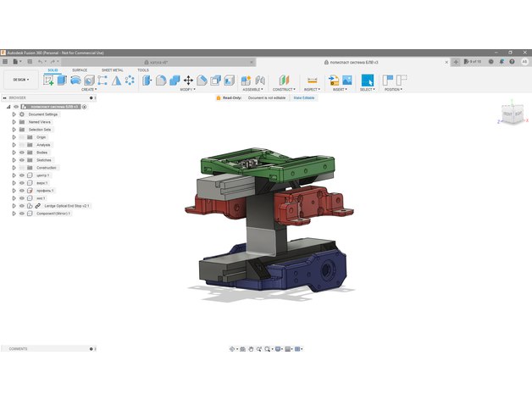Select the Scale tool in Modify
The image size is (532, 400).
pyautogui.click(x=230, y=81)
